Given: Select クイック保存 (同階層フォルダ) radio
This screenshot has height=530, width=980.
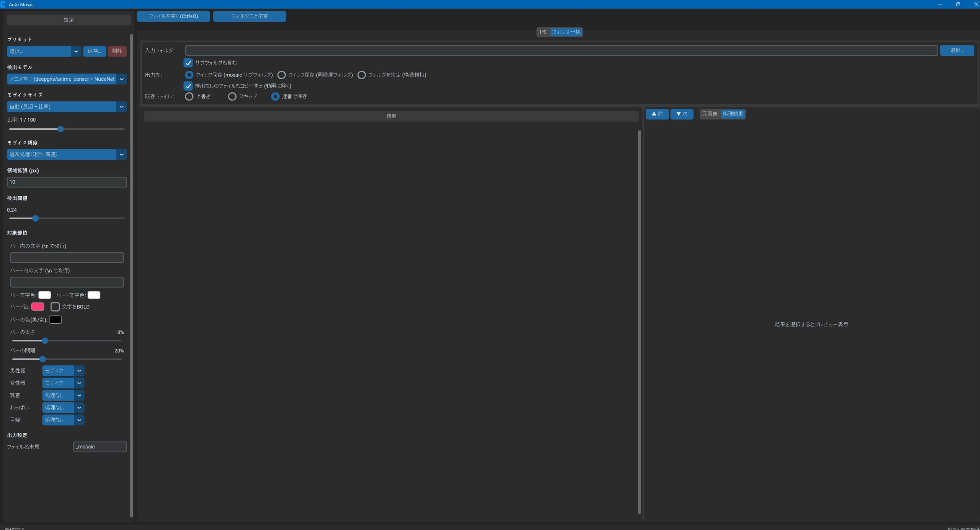Looking at the screenshot, I should click(281, 75).
